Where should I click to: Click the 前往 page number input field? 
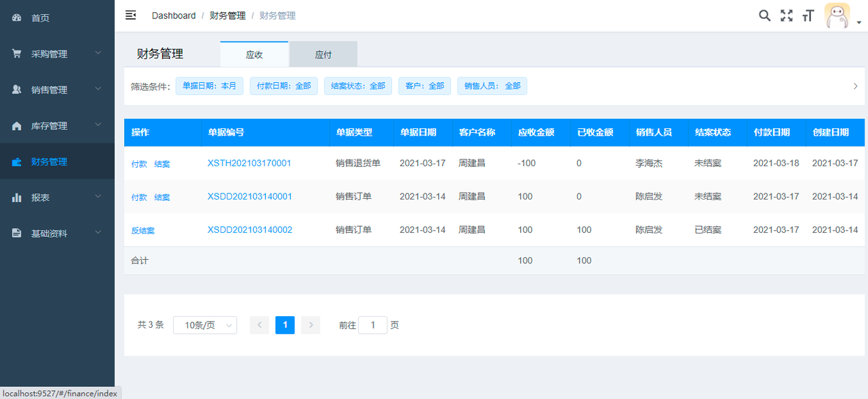click(372, 325)
